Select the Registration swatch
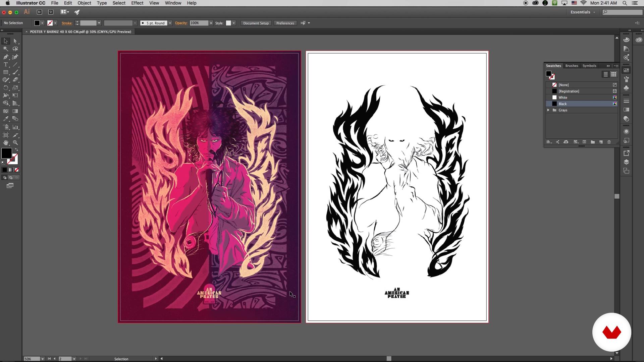 click(x=582, y=91)
